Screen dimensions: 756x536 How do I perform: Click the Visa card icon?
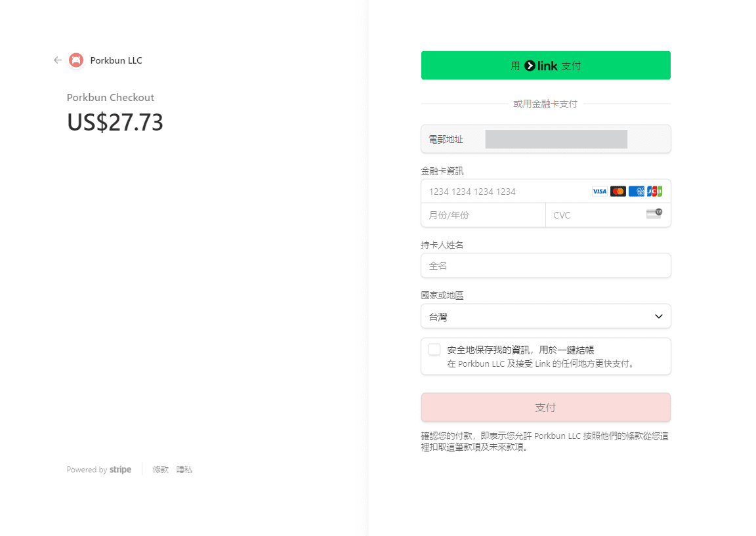[599, 192]
